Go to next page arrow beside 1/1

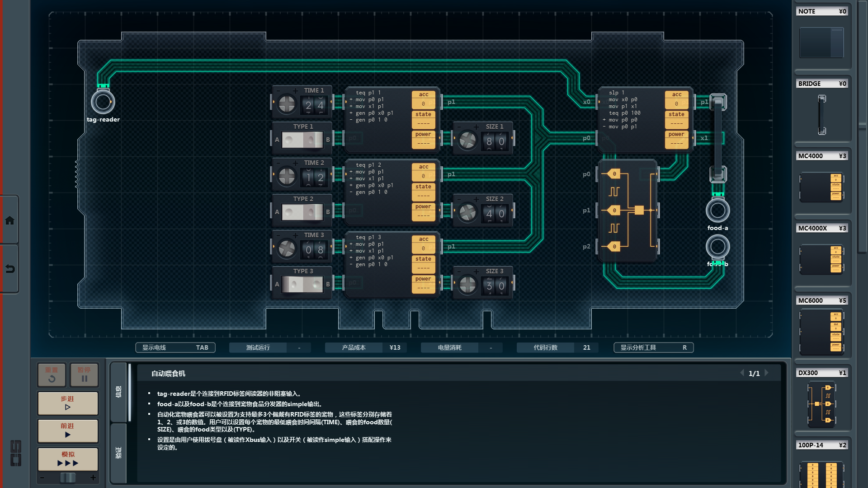(x=767, y=373)
